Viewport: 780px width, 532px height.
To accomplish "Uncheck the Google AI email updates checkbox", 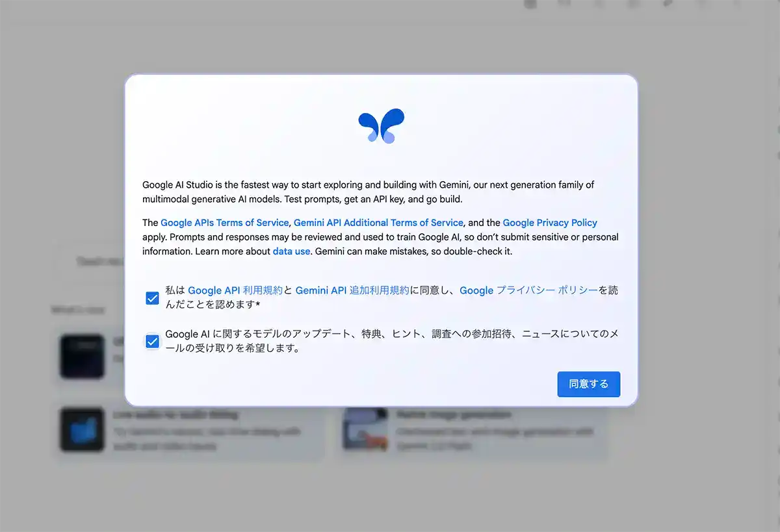I will tap(152, 342).
